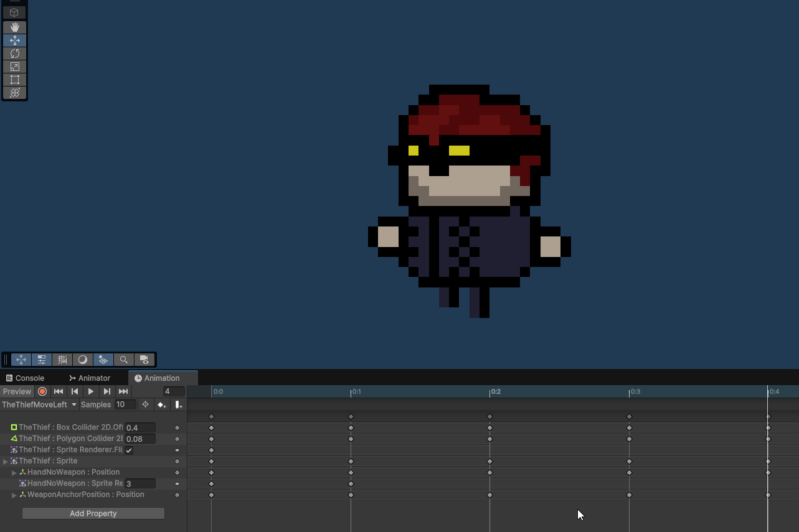Image resolution: width=799 pixels, height=532 pixels.
Task: Click the Add Property button
Action: pyautogui.click(x=93, y=513)
